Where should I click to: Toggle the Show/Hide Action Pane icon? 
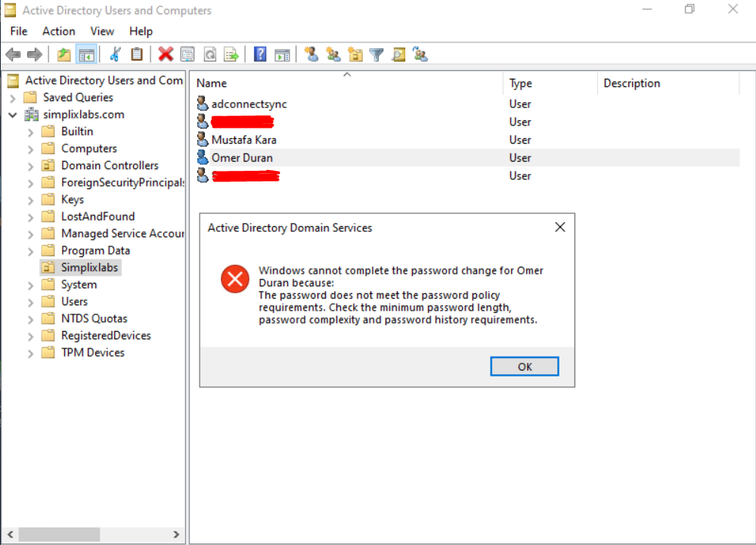(x=283, y=54)
